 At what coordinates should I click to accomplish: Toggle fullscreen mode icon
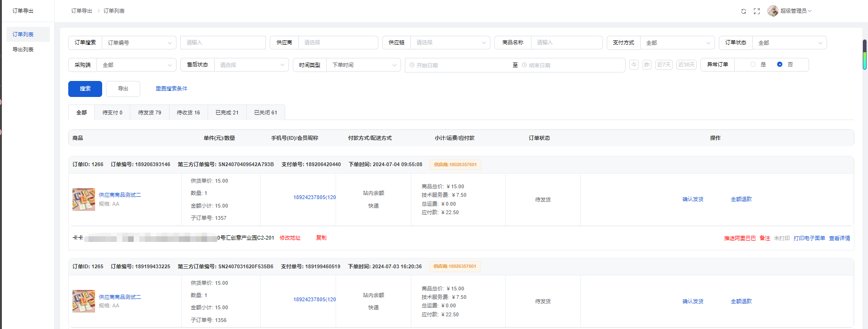[757, 11]
